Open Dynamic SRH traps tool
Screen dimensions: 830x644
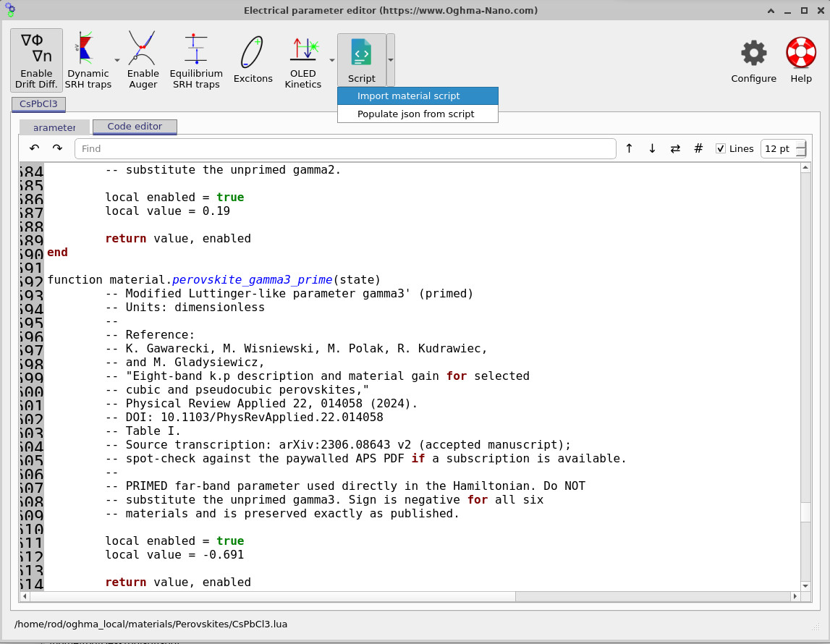click(88, 60)
